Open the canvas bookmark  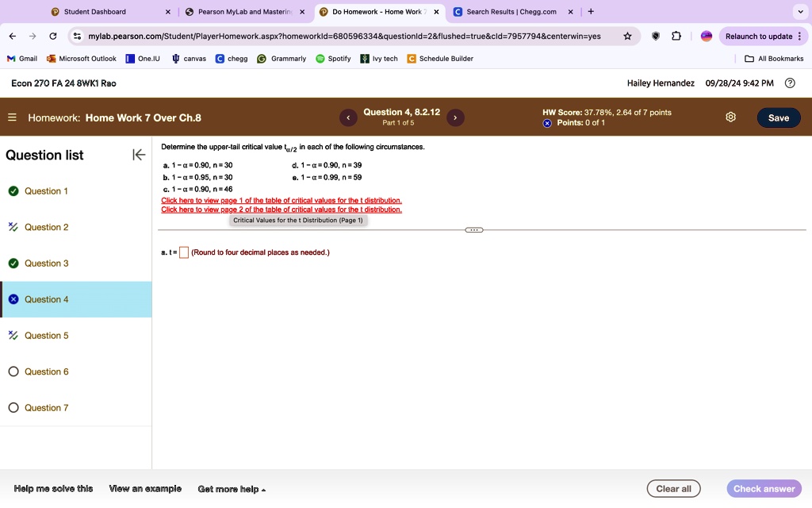(x=189, y=59)
